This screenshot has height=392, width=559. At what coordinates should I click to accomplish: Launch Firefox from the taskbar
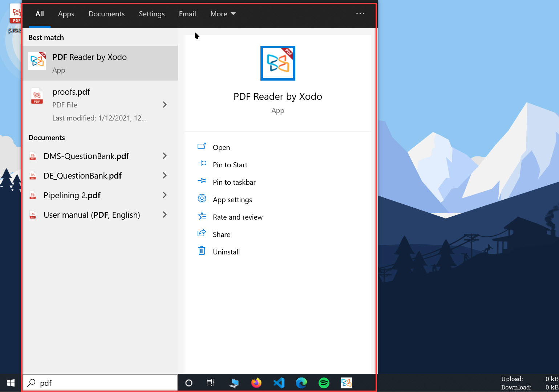pos(256,383)
